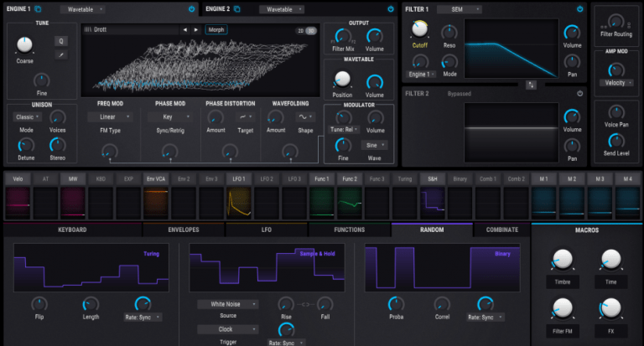Go to the previous wavetable with left arrow

(x=185, y=29)
